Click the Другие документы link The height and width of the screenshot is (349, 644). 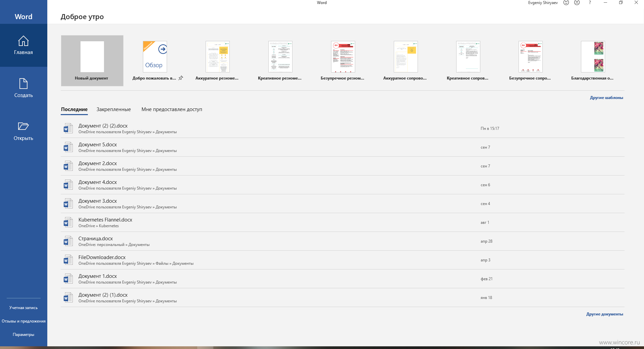pos(605,314)
